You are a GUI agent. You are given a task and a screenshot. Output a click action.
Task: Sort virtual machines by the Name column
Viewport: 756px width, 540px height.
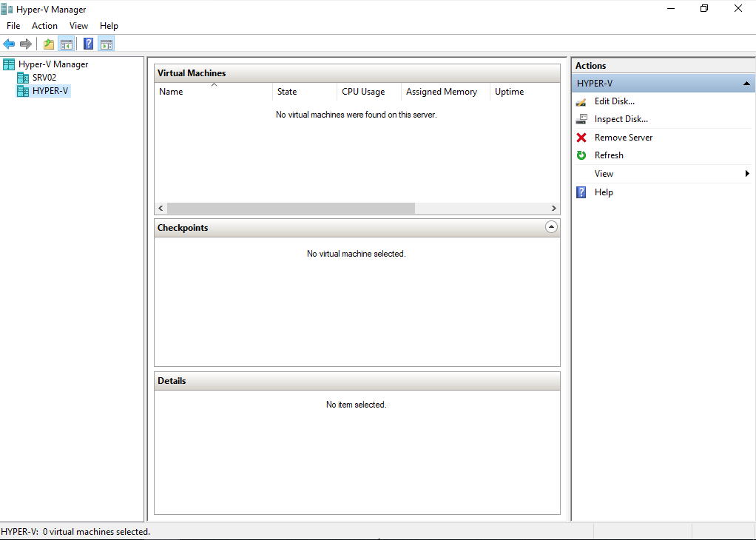click(x=171, y=91)
